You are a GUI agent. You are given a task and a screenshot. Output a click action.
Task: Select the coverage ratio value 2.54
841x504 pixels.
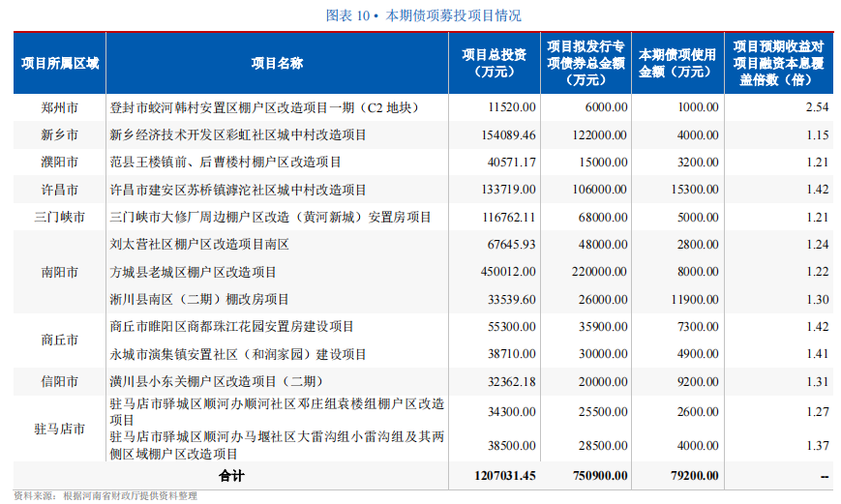click(817, 107)
